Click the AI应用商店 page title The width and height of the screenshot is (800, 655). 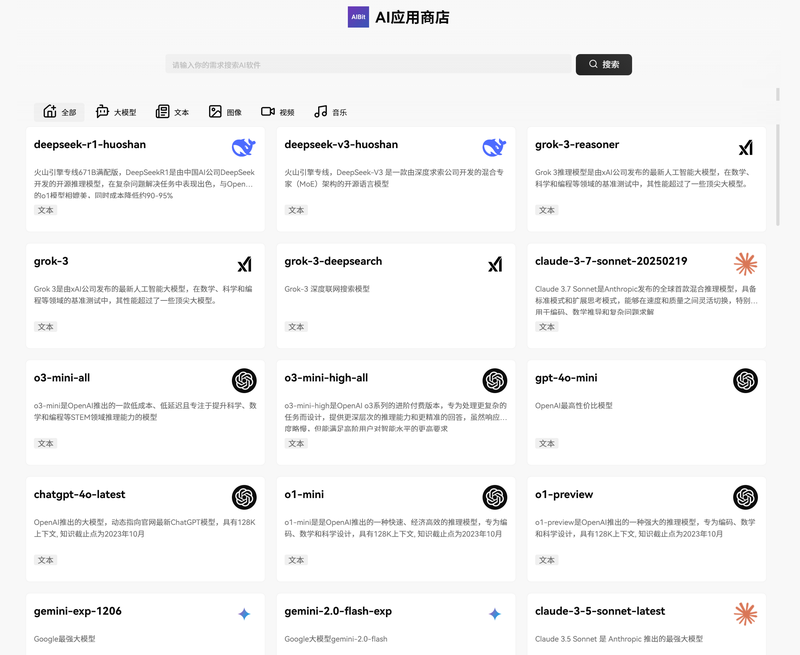coord(412,17)
